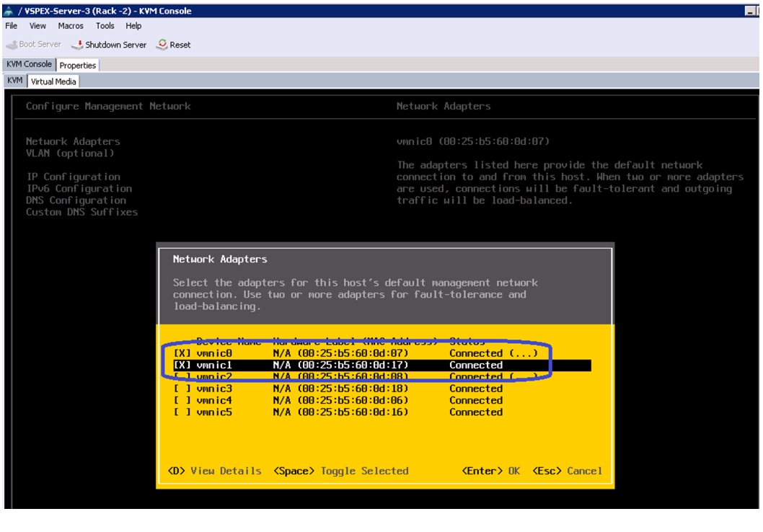Click the <Esc> Cancel option

point(568,471)
